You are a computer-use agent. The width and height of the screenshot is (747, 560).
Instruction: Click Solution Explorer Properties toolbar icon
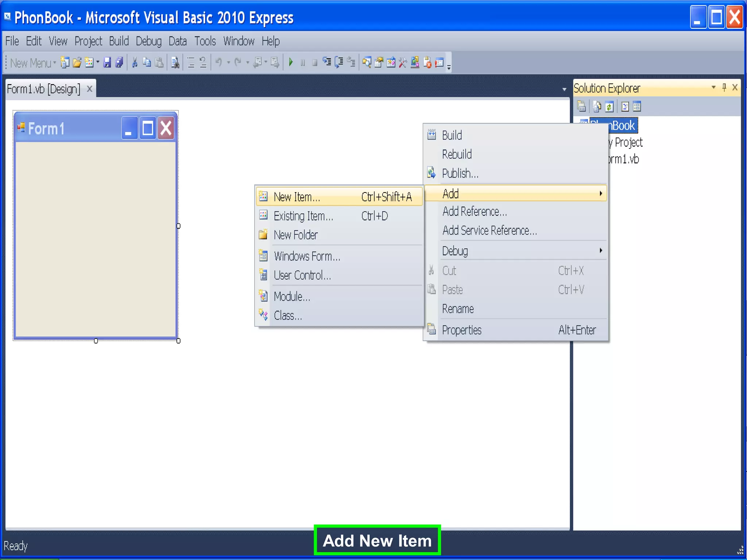[x=581, y=107]
